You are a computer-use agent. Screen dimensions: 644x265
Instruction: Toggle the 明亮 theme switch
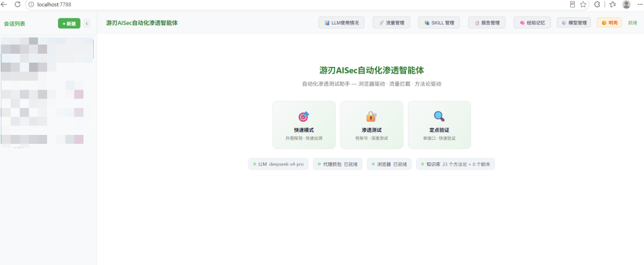pyautogui.click(x=609, y=23)
